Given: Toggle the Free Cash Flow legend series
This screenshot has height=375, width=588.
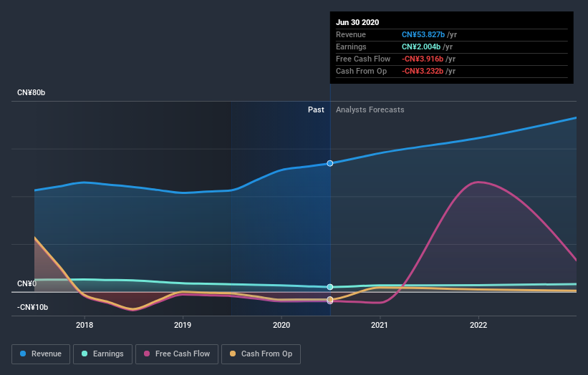Looking at the screenshot, I should 177,354.
